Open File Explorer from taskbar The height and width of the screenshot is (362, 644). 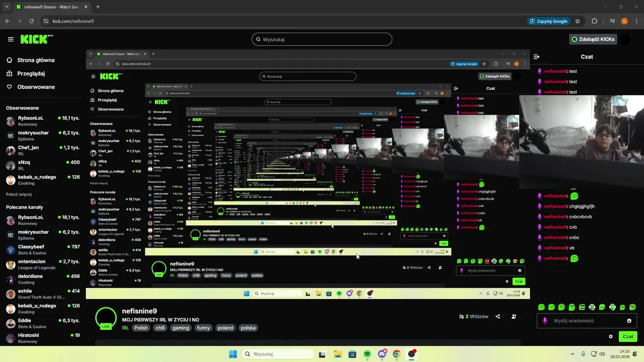(x=338, y=354)
